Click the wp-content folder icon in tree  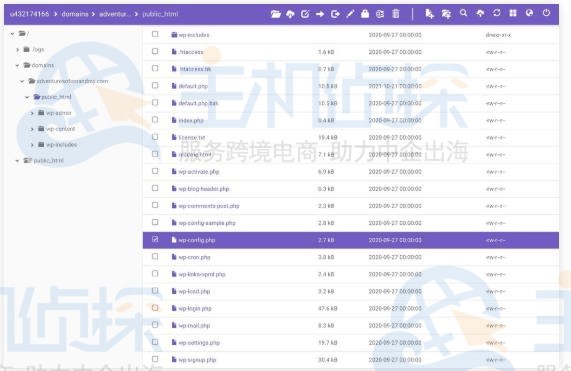41,129
